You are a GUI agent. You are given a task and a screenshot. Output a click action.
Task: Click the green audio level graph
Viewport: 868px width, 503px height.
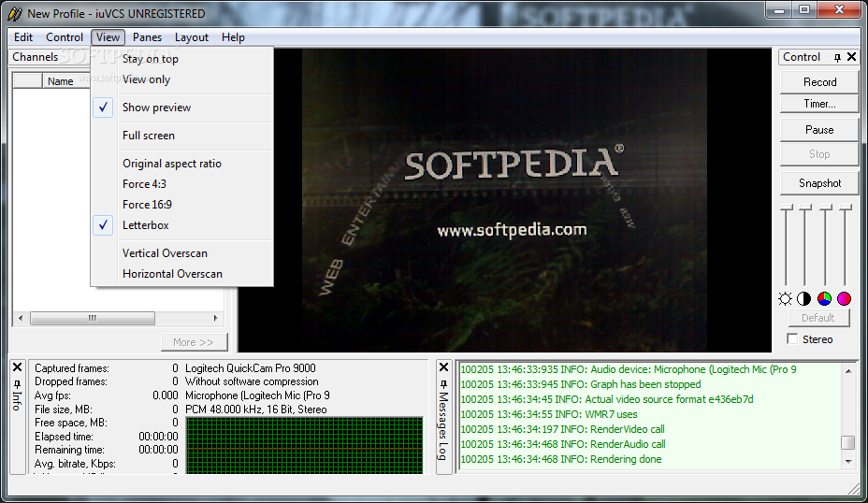pos(304,445)
